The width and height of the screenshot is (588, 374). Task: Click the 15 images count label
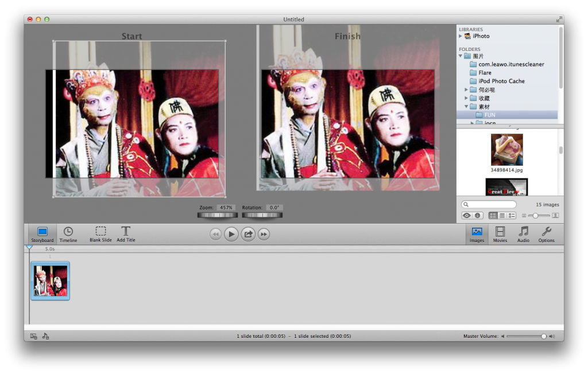pos(547,205)
